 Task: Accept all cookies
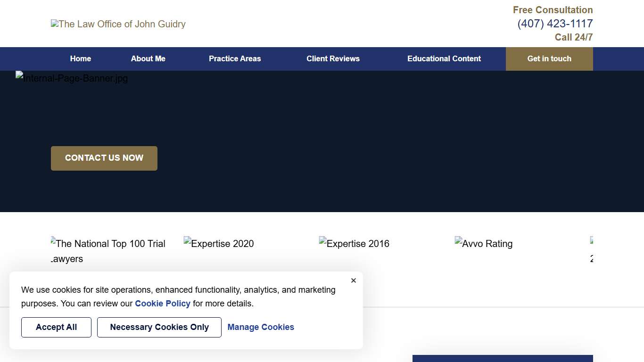56,327
